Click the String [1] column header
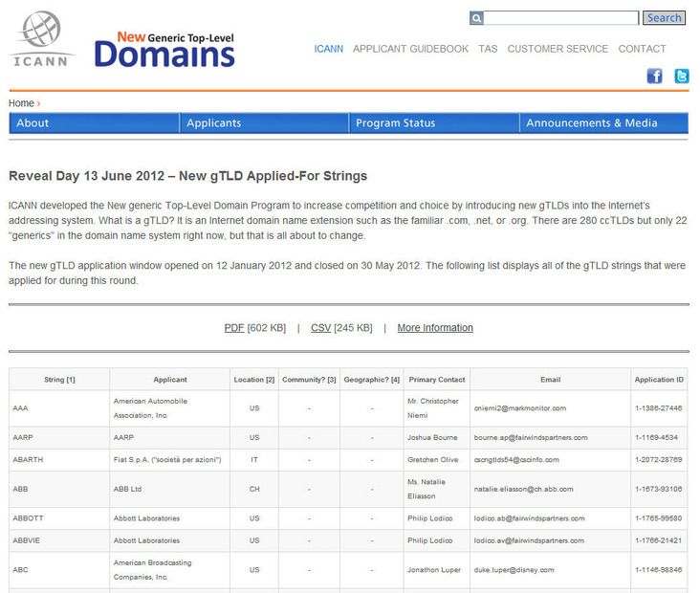 click(59, 379)
